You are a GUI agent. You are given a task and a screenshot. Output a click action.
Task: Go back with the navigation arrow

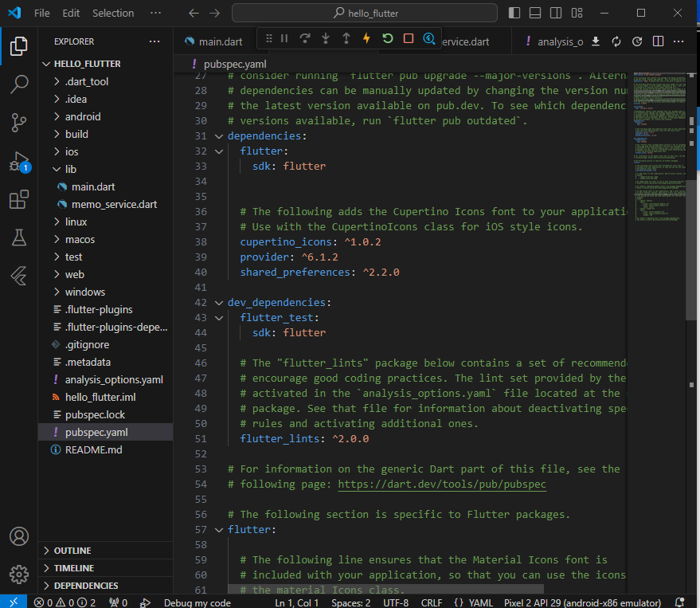coord(194,13)
